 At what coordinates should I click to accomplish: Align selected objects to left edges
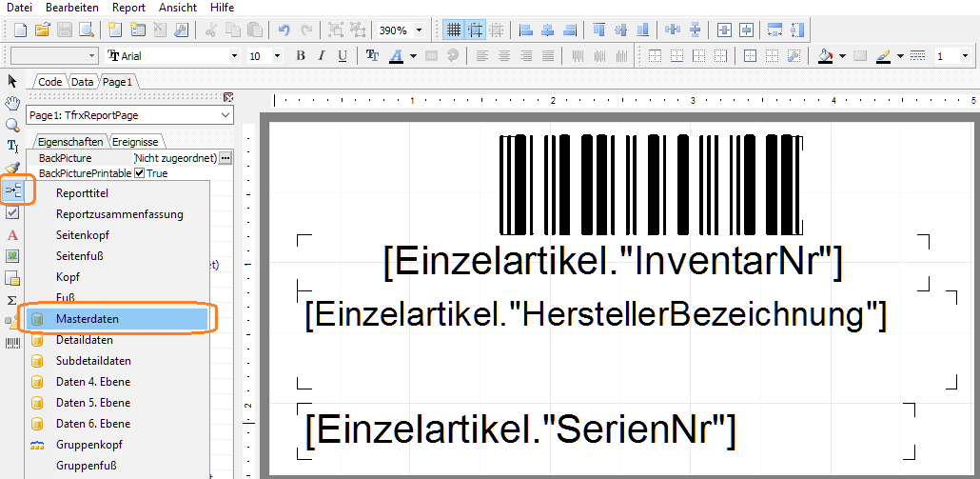point(526,30)
